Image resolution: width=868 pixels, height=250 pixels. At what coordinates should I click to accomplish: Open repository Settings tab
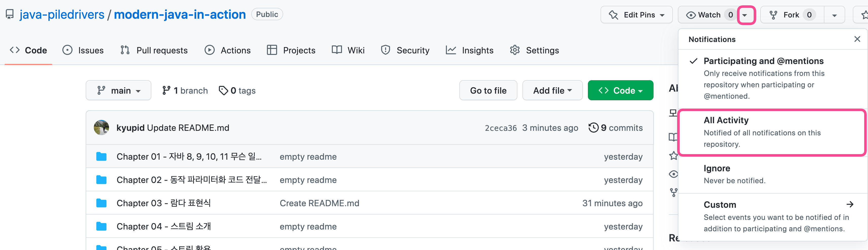534,50
